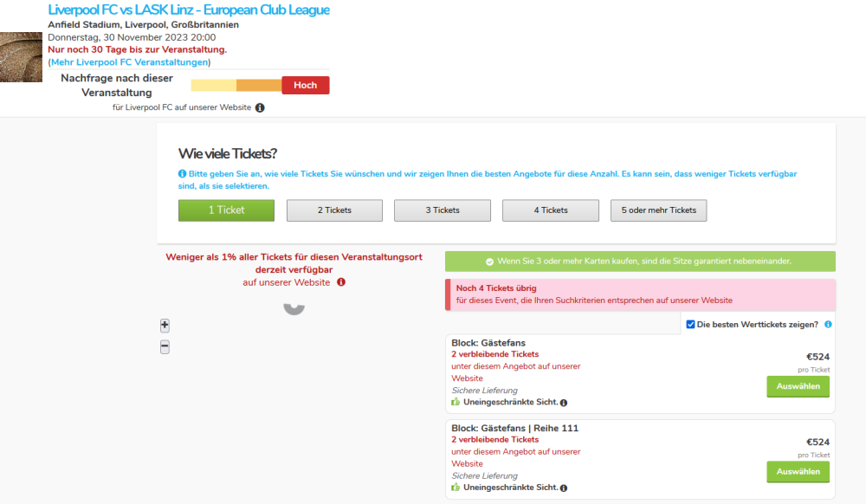This screenshot has width=866, height=504.
Task: Toggle 'Die besten Werttickets zeigen?' checkbox
Action: [x=690, y=325]
